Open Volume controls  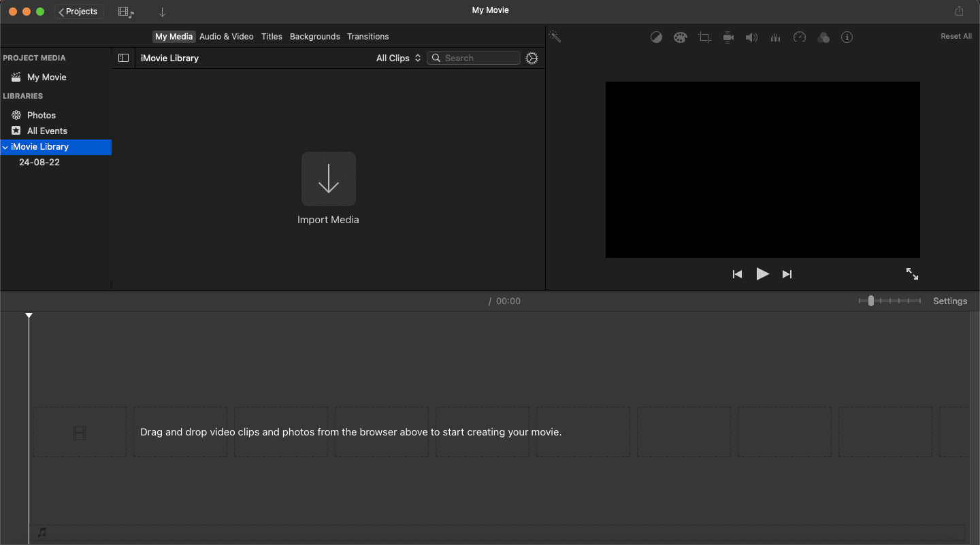pyautogui.click(x=751, y=37)
